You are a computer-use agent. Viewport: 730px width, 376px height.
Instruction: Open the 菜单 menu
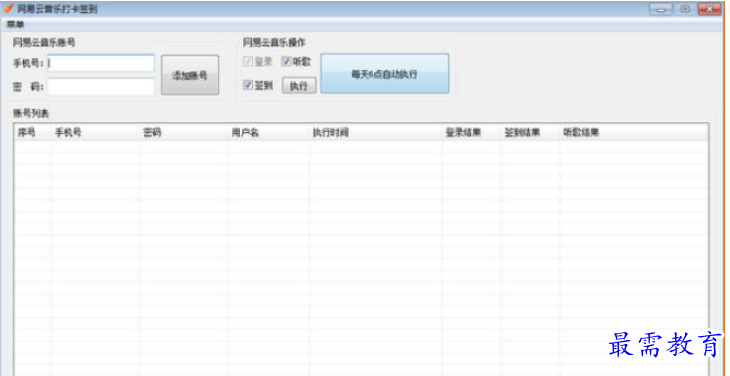click(x=15, y=25)
